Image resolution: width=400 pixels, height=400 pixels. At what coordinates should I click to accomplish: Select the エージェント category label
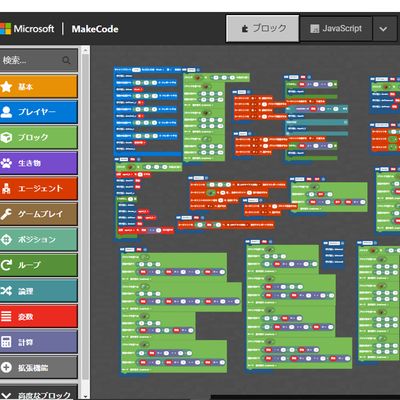coord(40,189)
